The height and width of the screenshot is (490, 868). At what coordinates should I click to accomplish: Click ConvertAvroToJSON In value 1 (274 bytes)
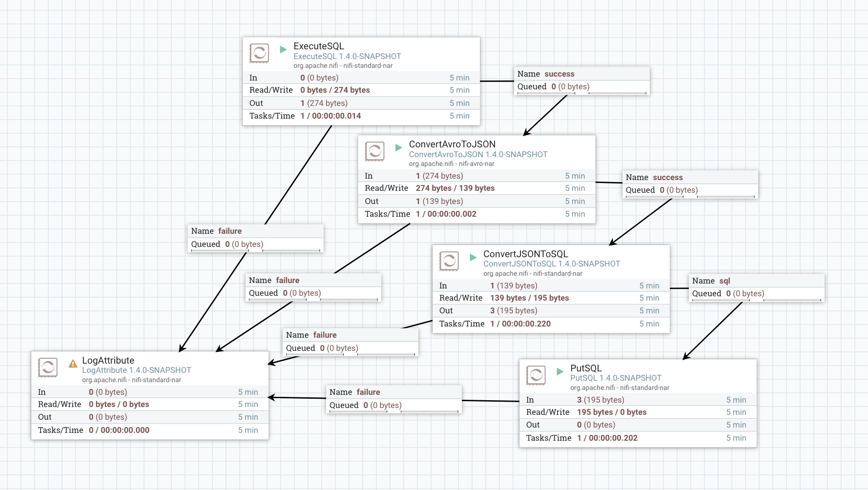[x=439, y=176]
